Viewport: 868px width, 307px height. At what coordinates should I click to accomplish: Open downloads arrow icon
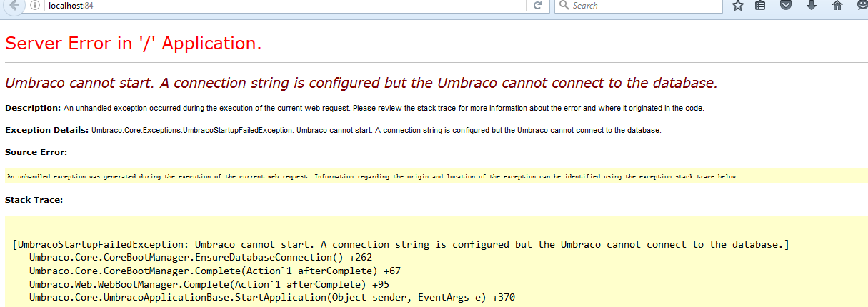coord(811,5)
